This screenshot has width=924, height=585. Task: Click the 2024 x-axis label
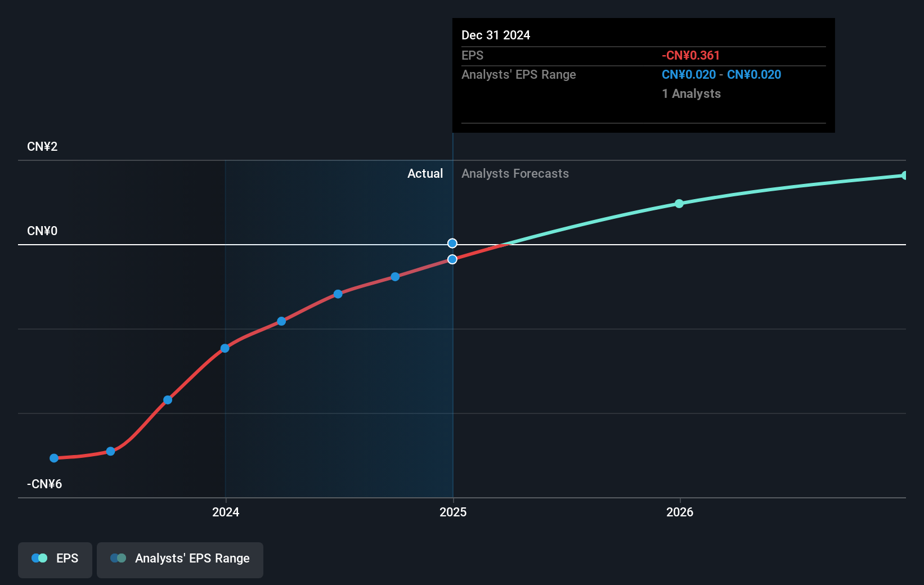pos(226,512)
